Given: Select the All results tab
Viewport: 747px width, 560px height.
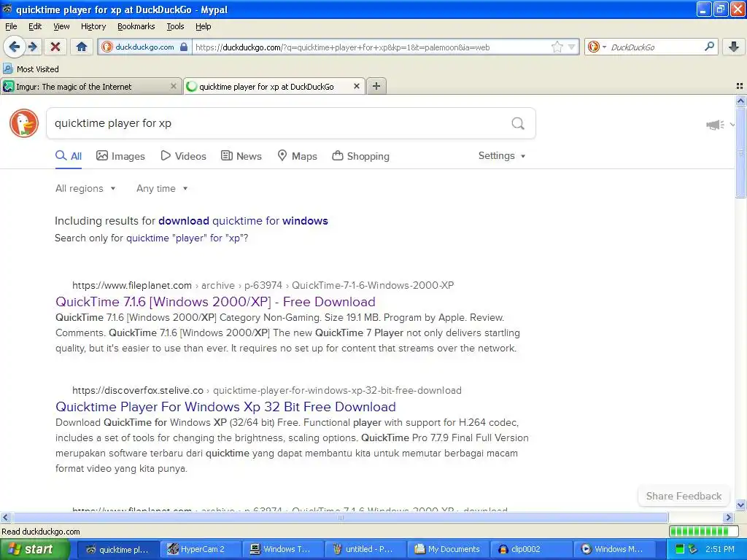Looking at the screenshot, I should tap(69, 156).
